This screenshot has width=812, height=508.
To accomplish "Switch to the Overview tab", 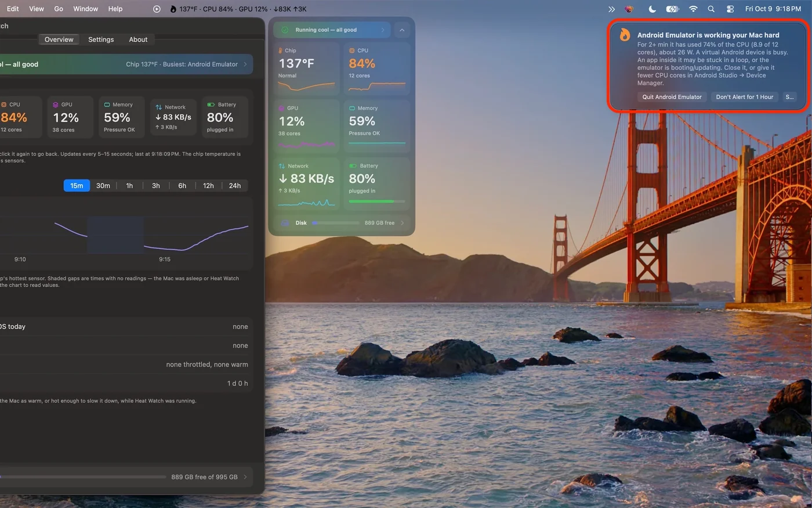I will tap(59, 39).
